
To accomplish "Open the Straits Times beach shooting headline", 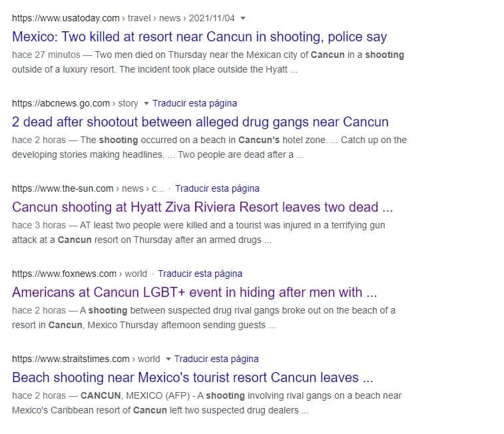I will [x=192, y=377].
